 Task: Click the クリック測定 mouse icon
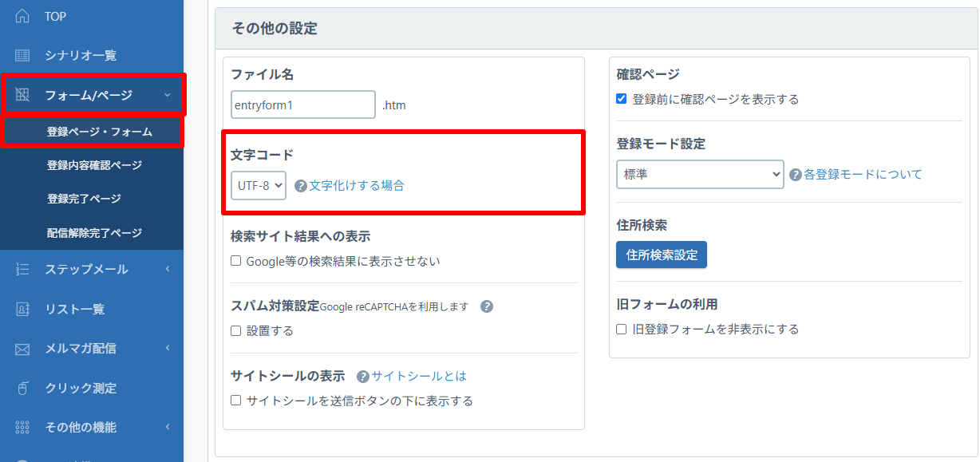[x=22, y=389]
